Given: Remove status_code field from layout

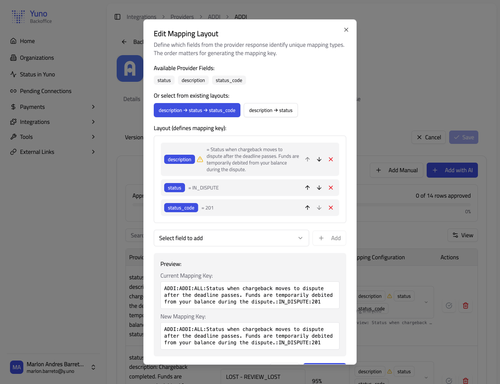Looking at the screenshot, I should 331,208.
